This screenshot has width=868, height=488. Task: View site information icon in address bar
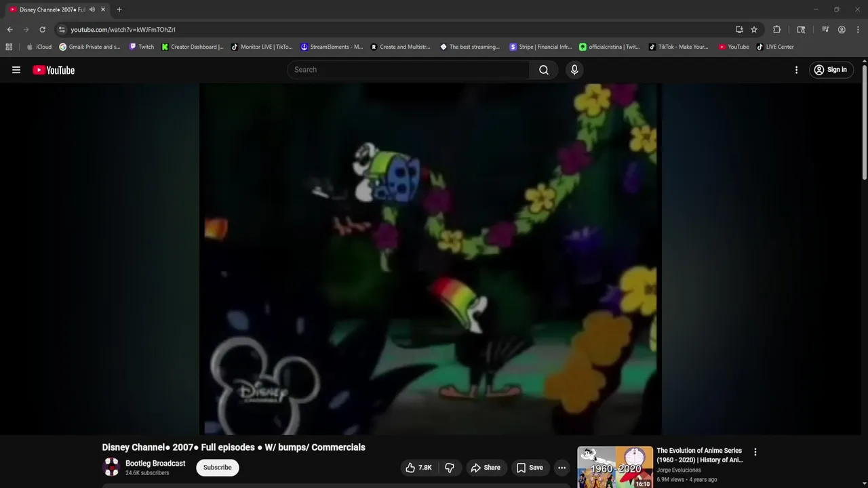[62, 30]
